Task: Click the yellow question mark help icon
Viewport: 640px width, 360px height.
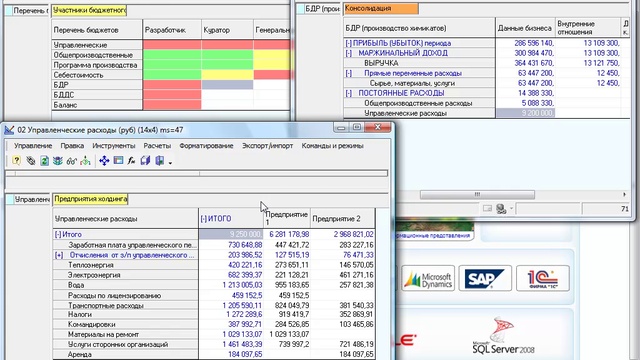Action: click(x=16, y=161)
